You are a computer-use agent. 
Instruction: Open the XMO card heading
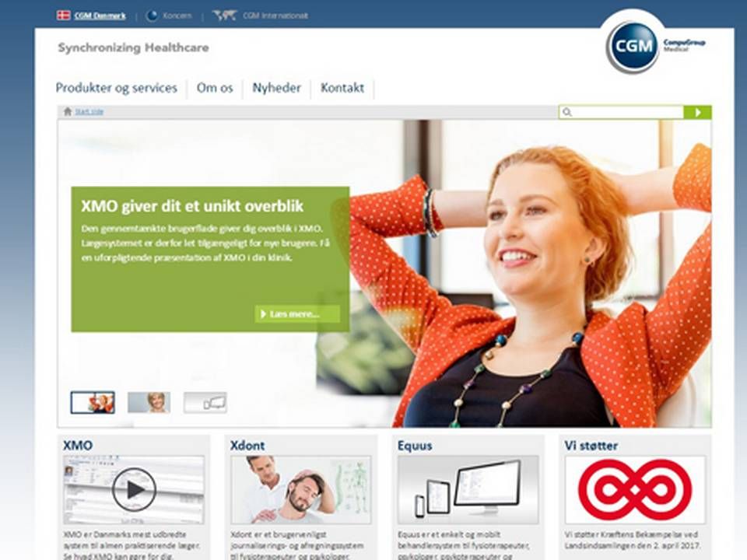click(78, 446)
